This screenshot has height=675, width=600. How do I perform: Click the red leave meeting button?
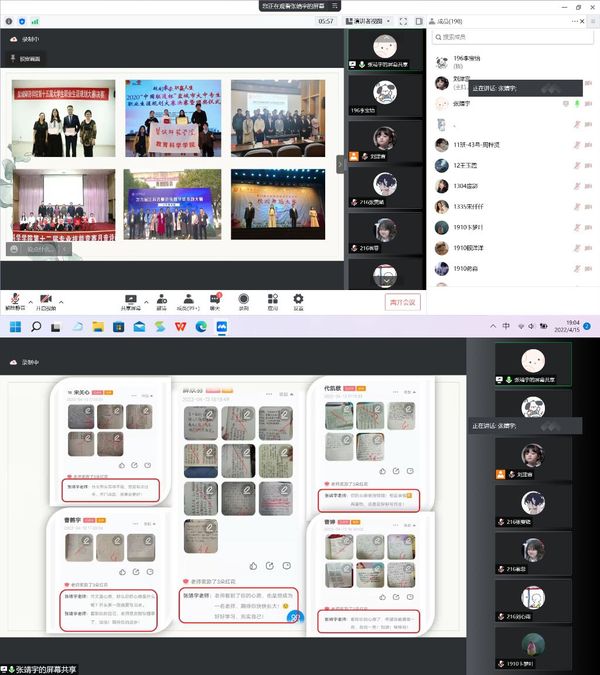402,302
